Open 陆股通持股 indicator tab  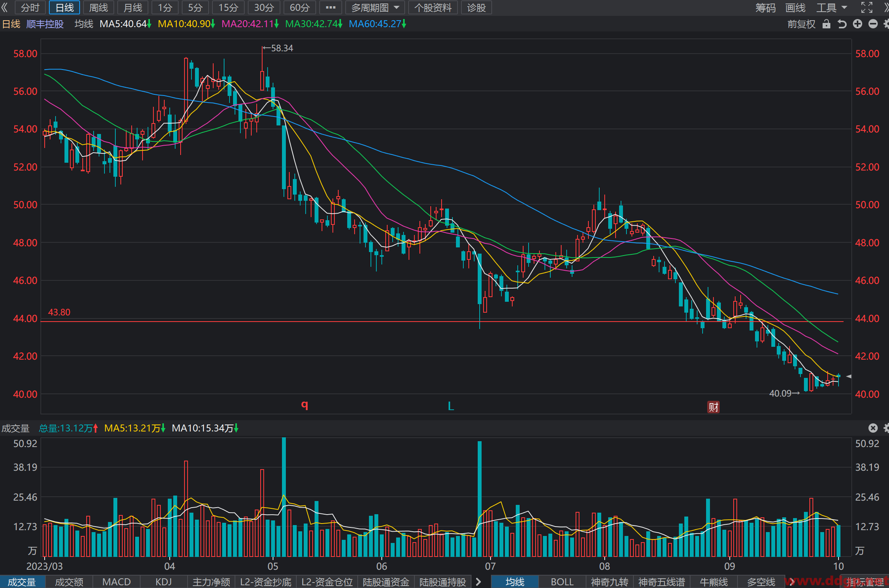pyautogui.click(x=443, y=582)
